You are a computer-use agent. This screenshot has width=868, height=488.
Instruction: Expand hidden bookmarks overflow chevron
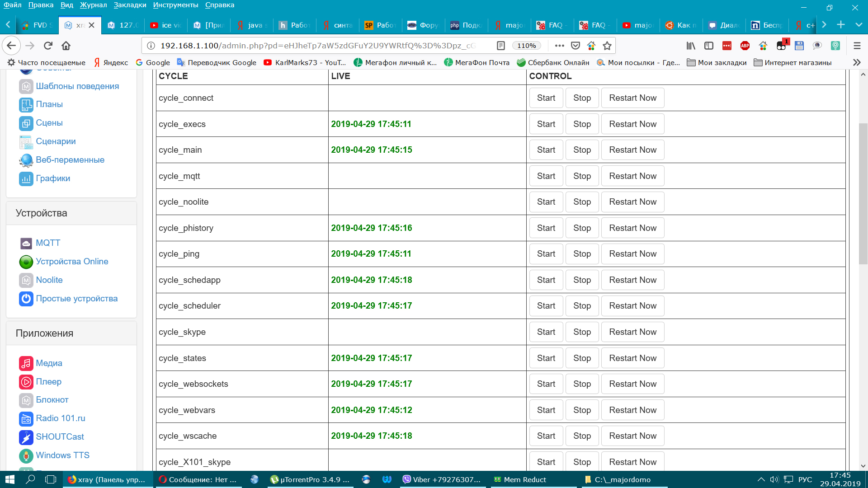click(x=857, y=62)
